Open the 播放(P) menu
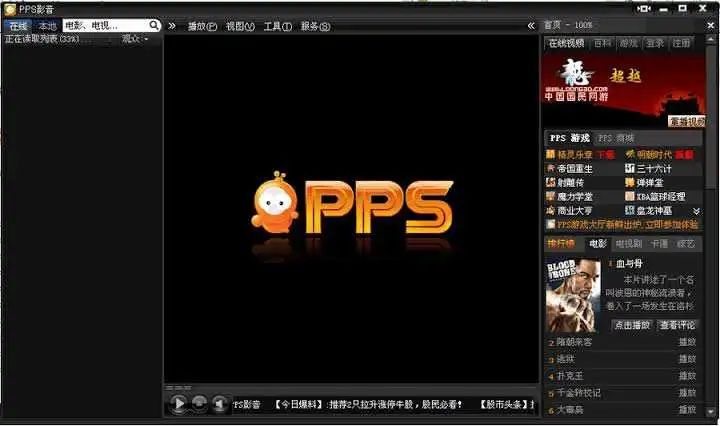The image size is (720, 426). (x=202, y=27)
